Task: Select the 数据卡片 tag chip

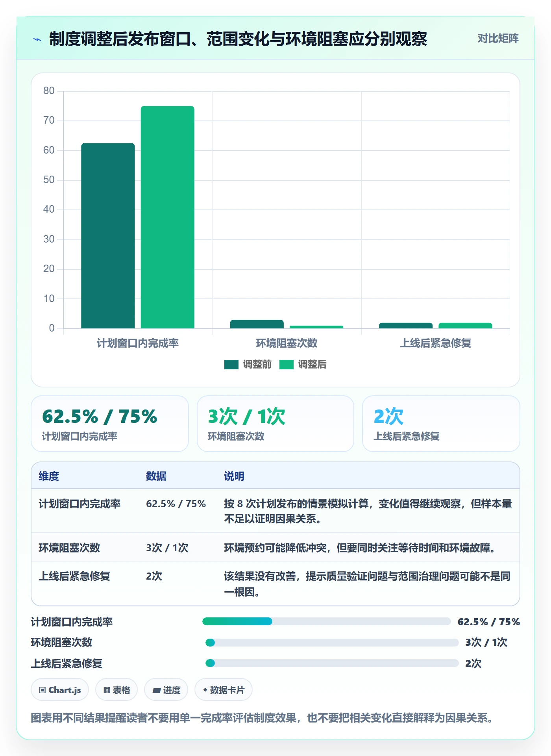Action: point(224,690)
